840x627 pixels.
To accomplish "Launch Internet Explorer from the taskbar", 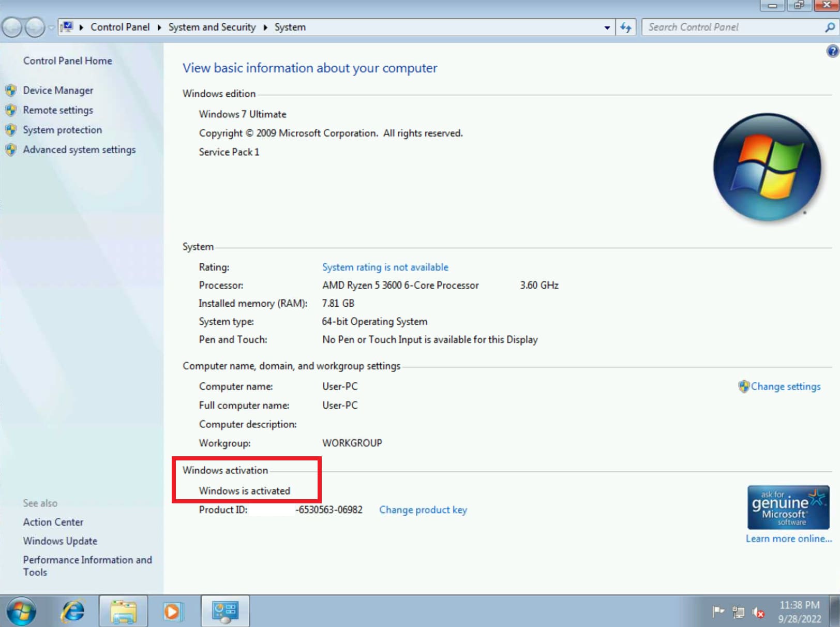I will click(73, 611).
